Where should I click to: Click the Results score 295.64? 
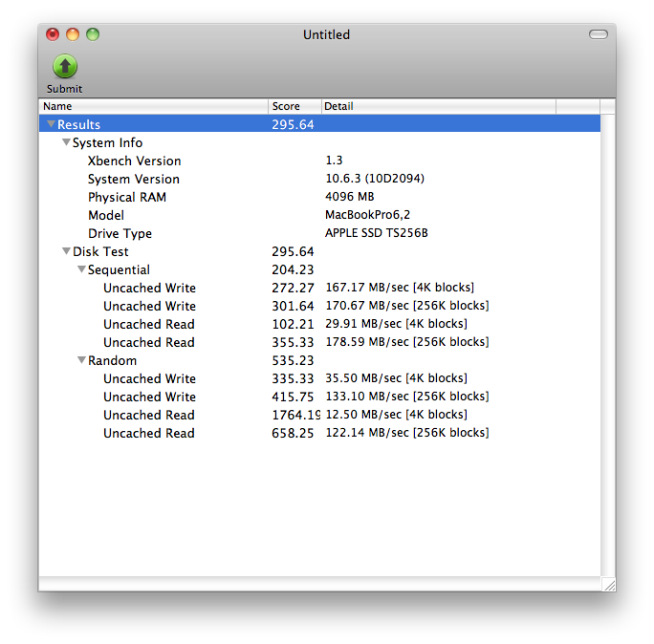coord(293,124)
